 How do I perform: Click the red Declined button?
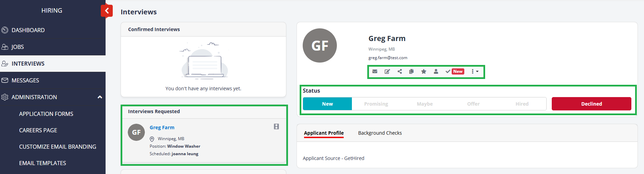(x=591, y=104)
